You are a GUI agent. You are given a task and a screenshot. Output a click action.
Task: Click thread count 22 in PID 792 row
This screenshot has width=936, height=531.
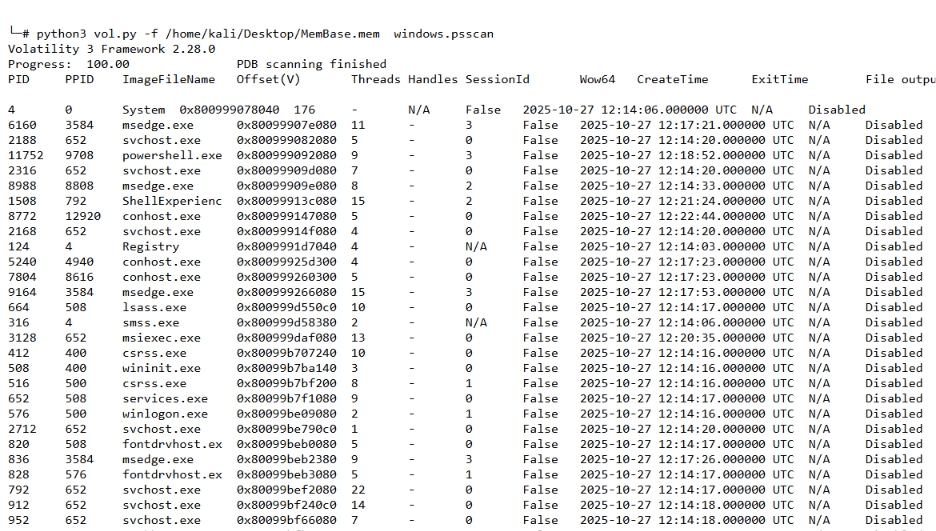(x=358, y=490)
